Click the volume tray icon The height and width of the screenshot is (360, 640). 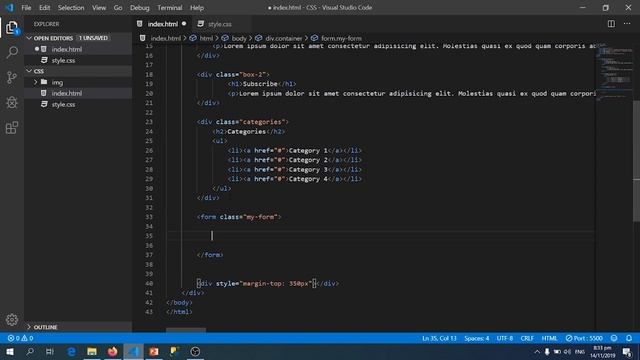[567, 351]
